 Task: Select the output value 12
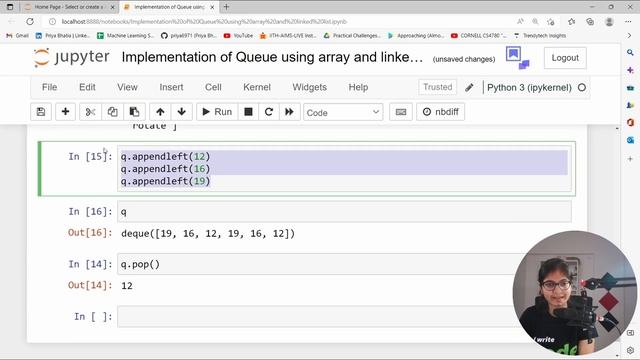(x=127, y=286)
